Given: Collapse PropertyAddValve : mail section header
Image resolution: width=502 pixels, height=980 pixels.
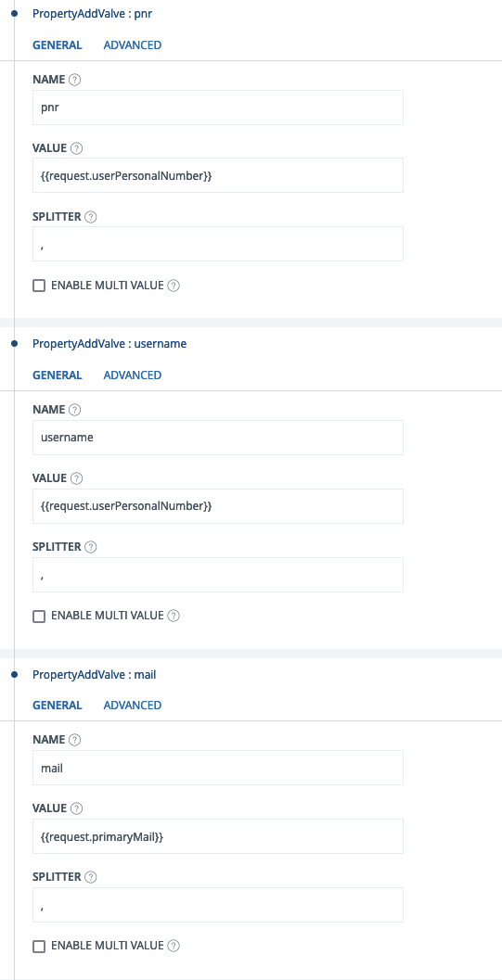Looking at the screenshot, I should 94,675.
